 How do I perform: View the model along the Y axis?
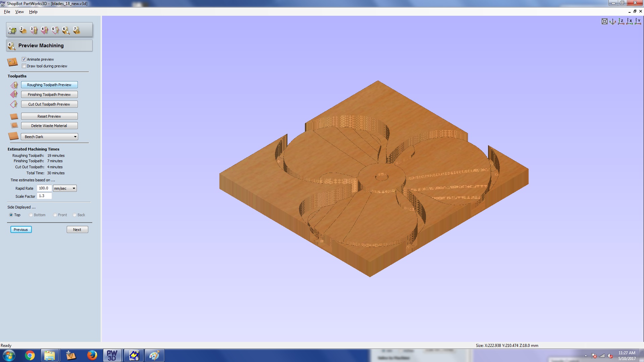638,21
